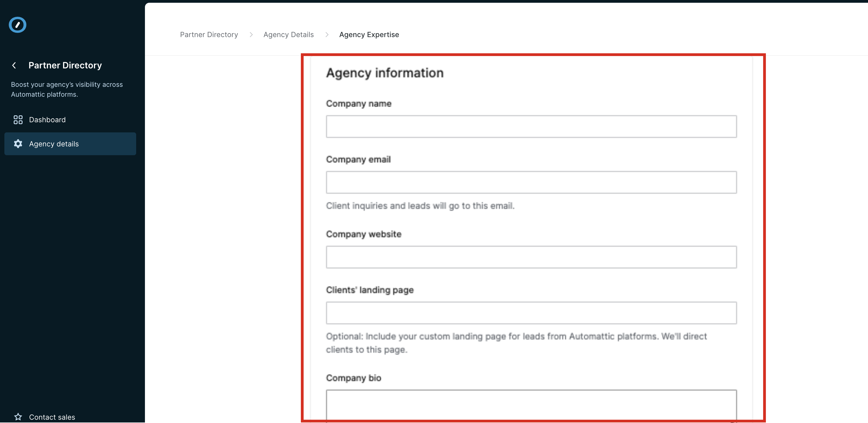868x423 pixels.
Task: Click the chevron after Partner Directory breadcrumb
Action: pyautogui.click(x=251, y=35)
